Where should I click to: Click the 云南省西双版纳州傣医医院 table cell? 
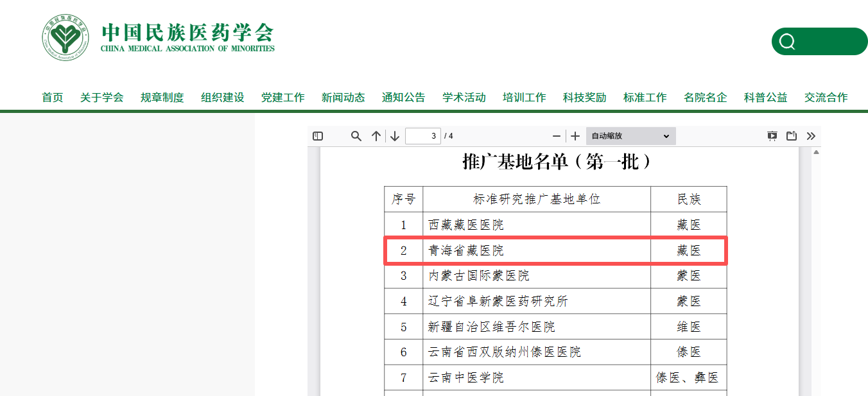(537, 352)
